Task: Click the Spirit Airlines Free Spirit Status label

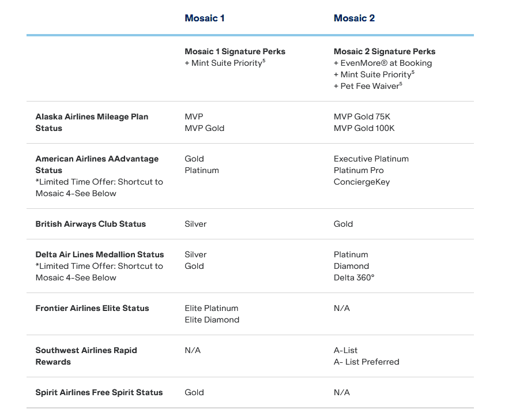Action: 99,392
